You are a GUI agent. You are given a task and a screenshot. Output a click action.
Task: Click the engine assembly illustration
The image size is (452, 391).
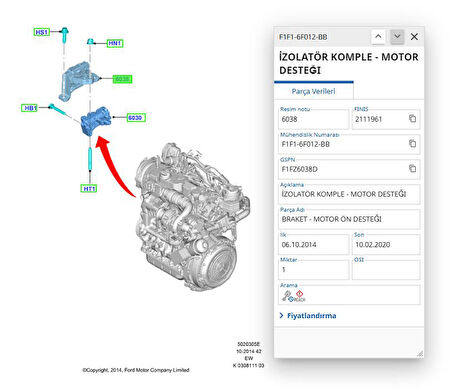click(x=192, y=217)
